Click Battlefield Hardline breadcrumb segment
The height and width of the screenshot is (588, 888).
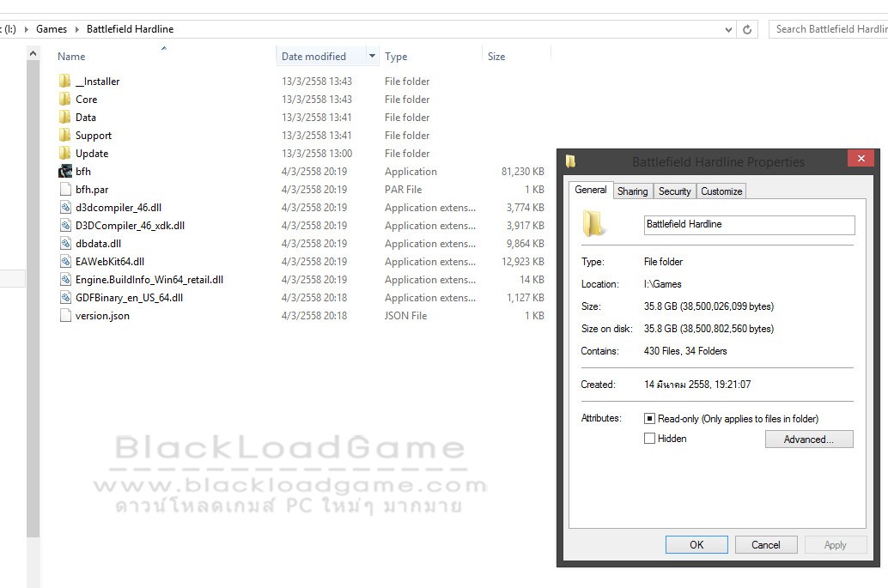[x=130, y=29]
